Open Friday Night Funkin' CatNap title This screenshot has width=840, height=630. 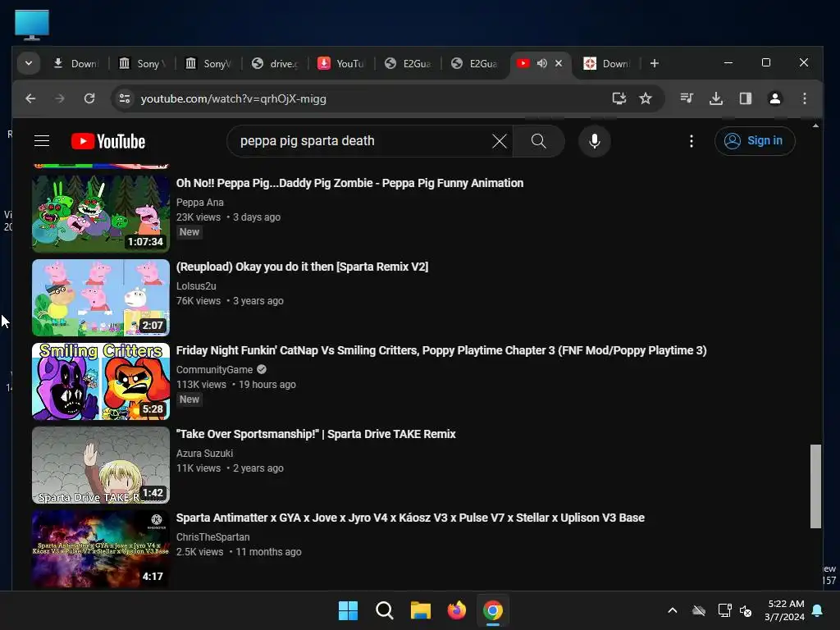[441, 350]
